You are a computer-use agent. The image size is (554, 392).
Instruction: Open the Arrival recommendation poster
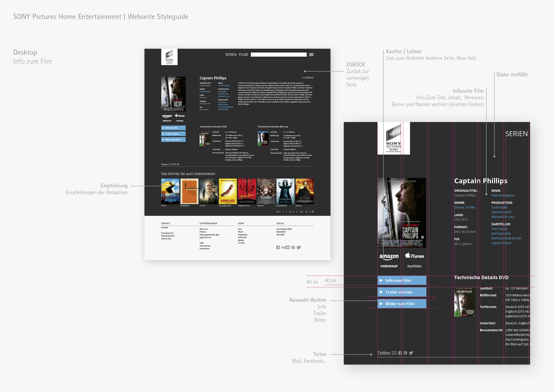[x=208, y=191]
